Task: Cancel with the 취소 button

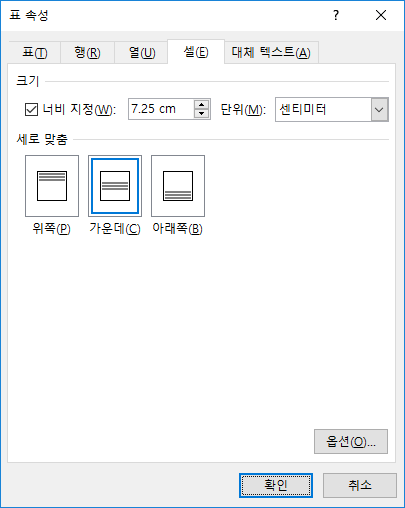Action: [360, 485]
